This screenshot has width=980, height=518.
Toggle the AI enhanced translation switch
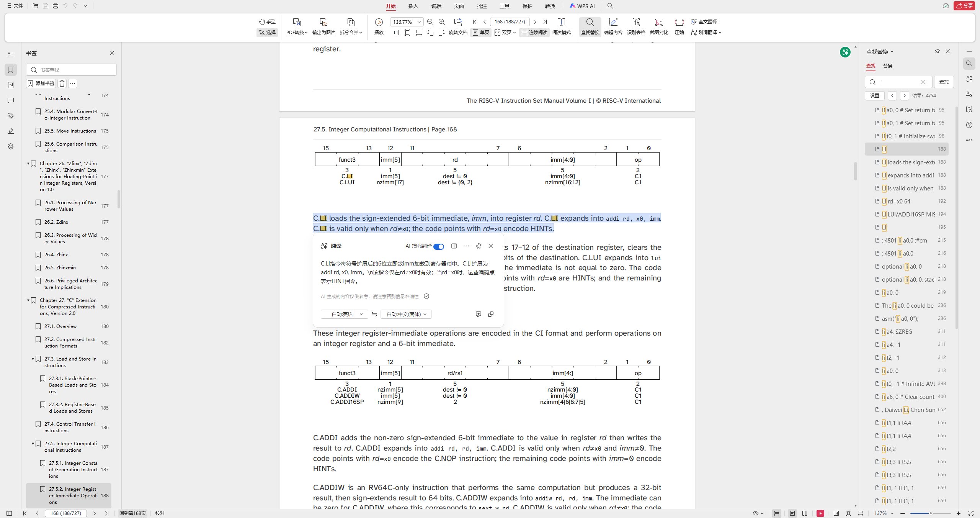click(x=439, y=246)
